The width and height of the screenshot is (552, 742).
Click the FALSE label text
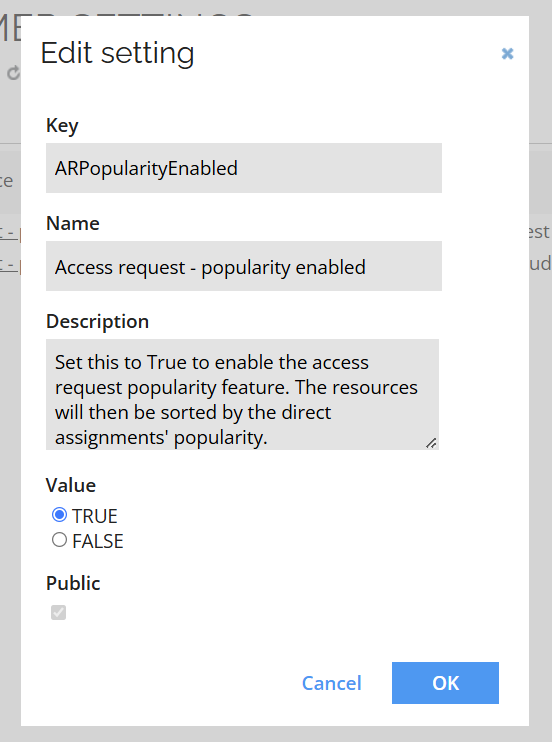98,541
